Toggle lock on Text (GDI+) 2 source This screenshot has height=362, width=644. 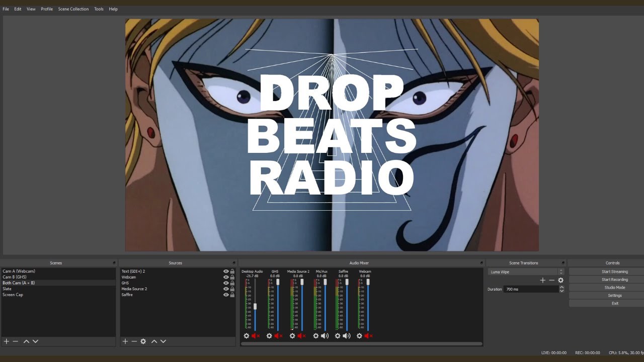click(x=232, y=271)
